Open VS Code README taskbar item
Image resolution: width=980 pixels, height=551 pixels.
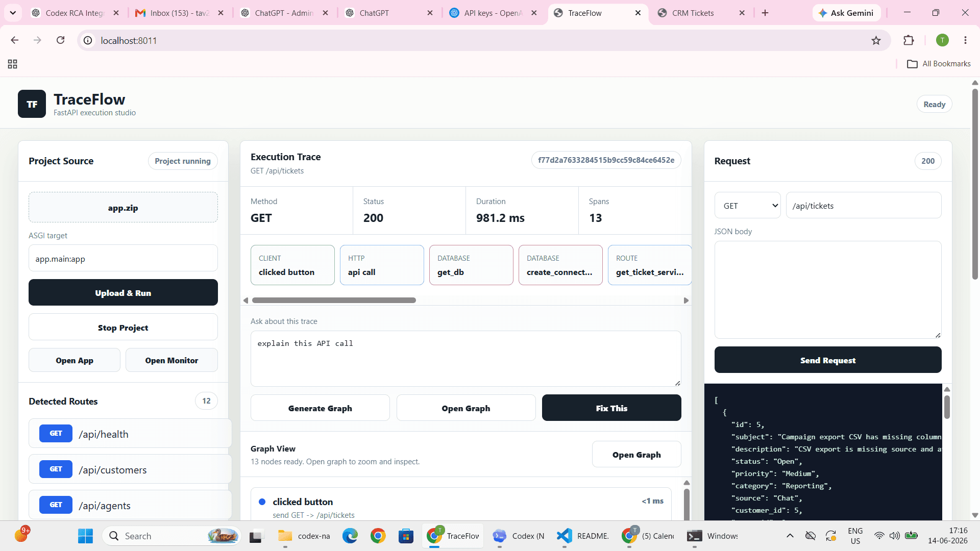pos(583,536)
